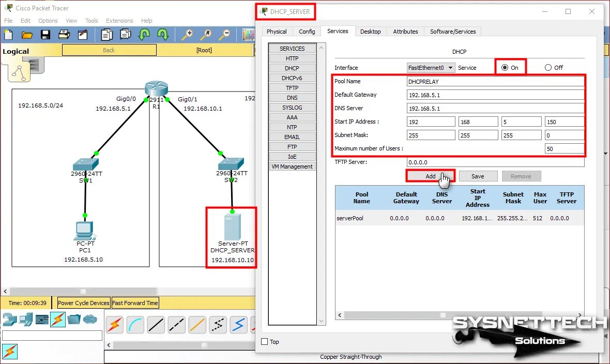
Task: Choose the phone cable dotted icon
Action: [218, 325]
